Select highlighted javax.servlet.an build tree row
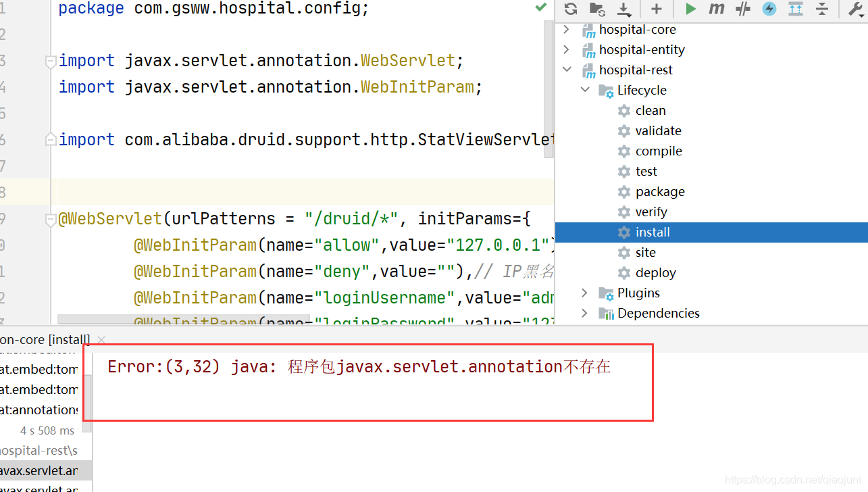868x492 pixels. click(x=45, y=470)
